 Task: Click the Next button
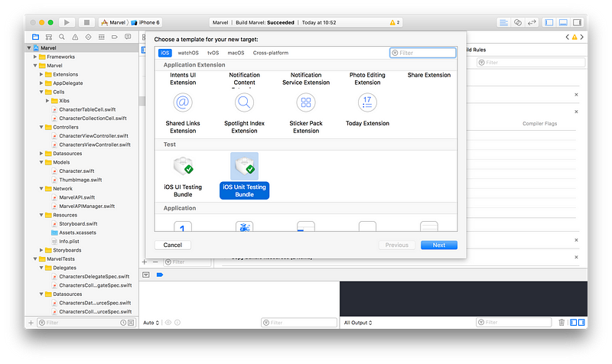(x=438, y=245)
